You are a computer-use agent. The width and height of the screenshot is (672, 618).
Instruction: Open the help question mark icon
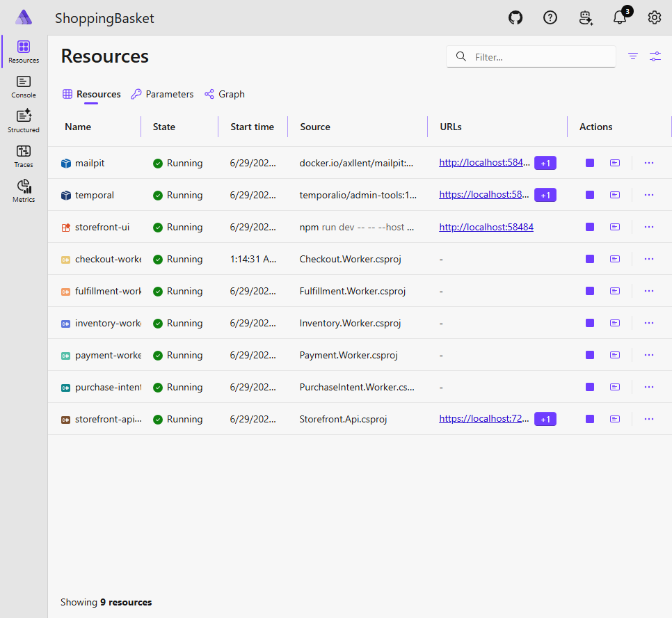(550, 17)
